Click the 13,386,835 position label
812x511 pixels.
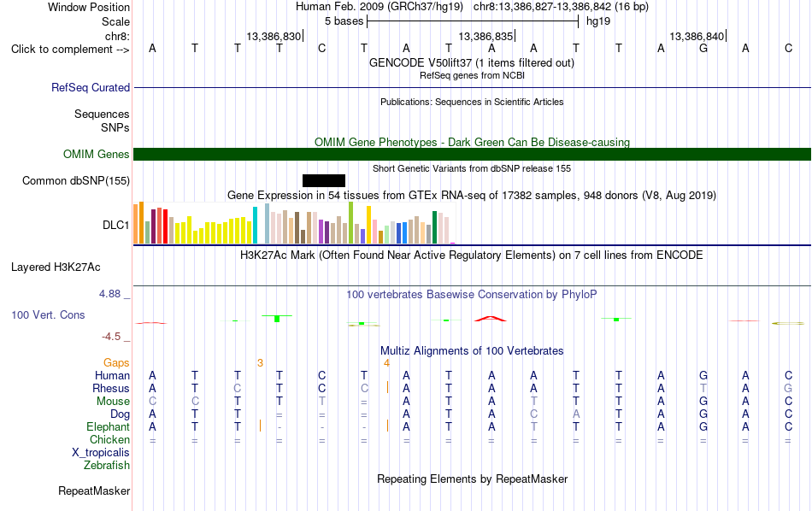pos(485,36)
